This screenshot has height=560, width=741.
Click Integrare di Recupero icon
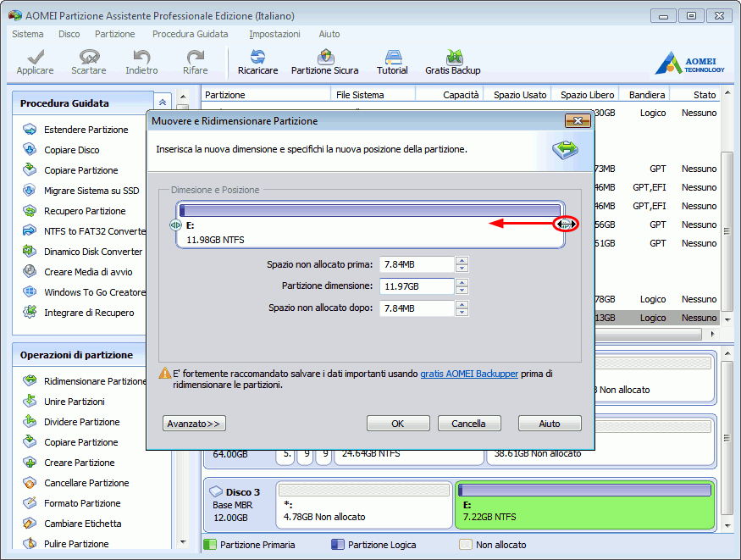30,312
